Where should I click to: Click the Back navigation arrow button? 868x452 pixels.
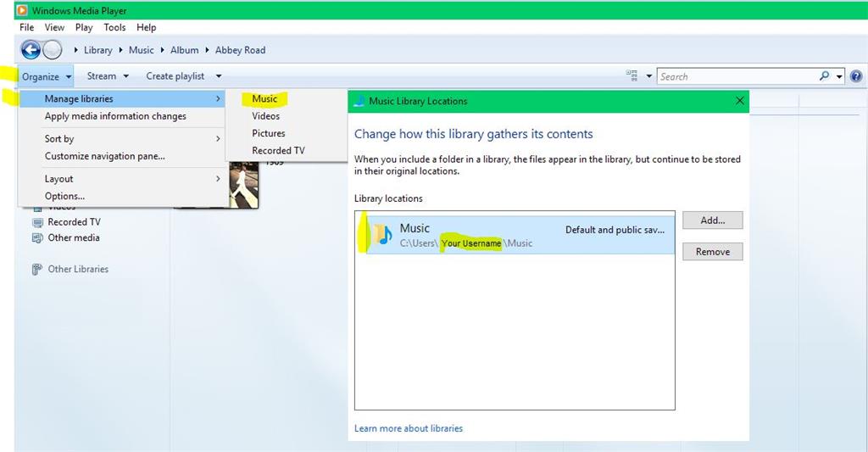coord(31,50)
